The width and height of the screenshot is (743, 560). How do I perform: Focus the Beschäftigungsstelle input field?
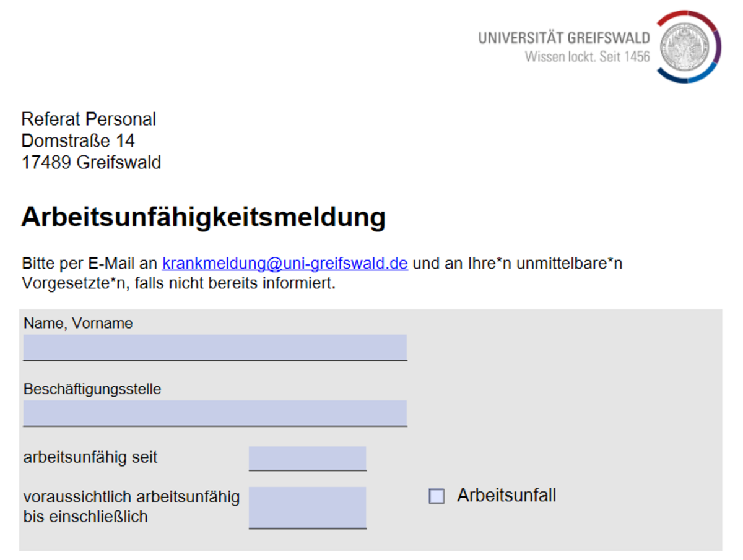215,413
